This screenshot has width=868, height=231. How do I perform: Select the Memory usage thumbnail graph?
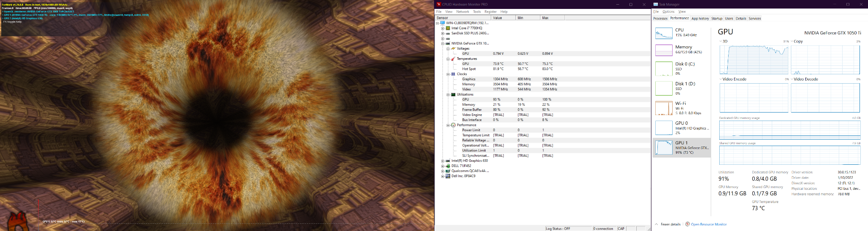[x=664, y=50]
